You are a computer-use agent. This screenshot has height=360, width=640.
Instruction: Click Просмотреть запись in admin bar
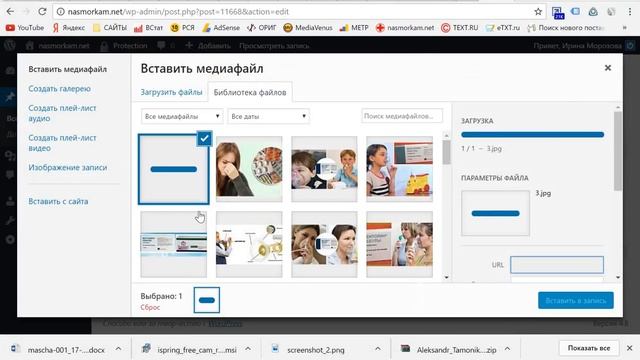(274, 46)
